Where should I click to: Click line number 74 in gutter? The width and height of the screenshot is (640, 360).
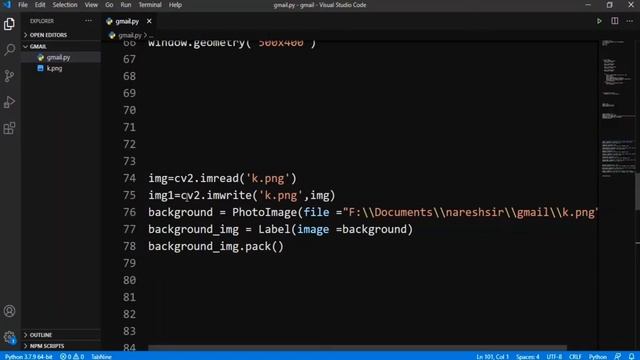tap(129, 178)
